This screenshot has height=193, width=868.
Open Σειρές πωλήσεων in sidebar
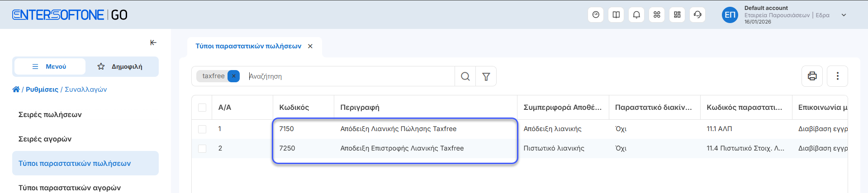[50, 115]
